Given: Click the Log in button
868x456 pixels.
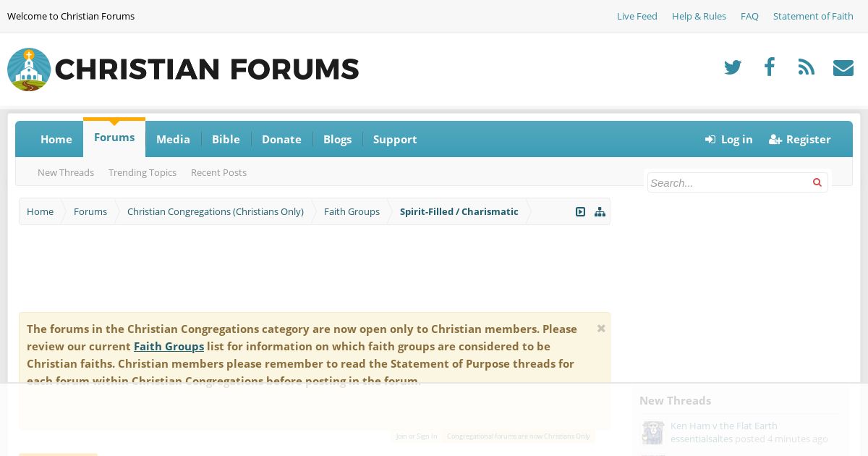Looking at the screenshot, I should tap(729, 139).
